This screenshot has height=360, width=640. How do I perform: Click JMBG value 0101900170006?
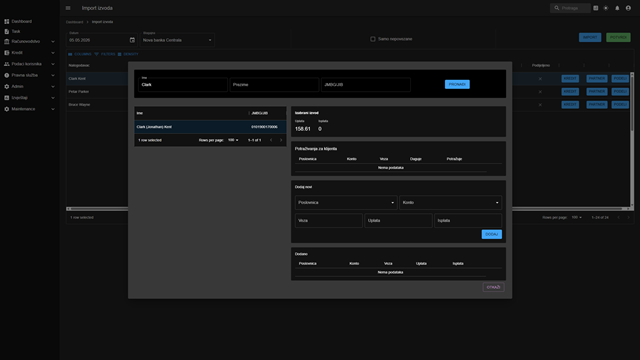click(264, 127)
